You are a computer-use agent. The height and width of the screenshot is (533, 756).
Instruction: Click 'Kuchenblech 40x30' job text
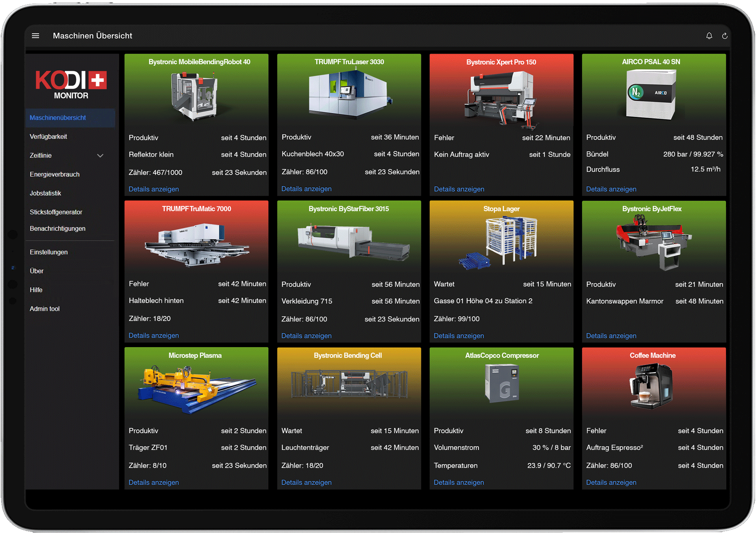[313, 154]
